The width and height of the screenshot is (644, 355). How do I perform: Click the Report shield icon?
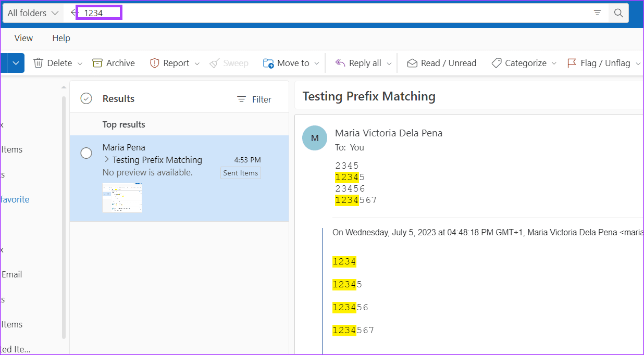point(154,63)
